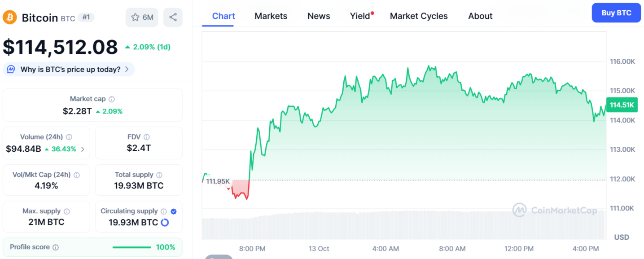The width and height of the screenshot is (644, 259).
Task: Click the Volume (24h) info icon
Action: [x=69, y=137]
